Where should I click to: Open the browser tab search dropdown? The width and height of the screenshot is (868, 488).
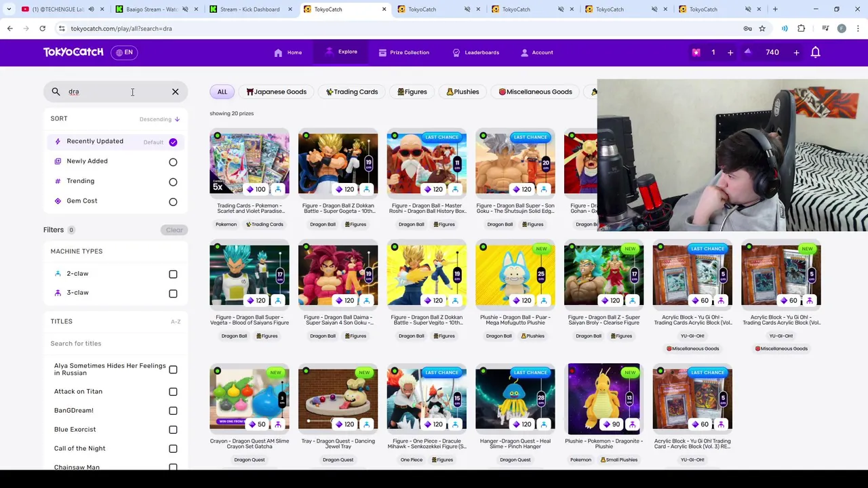click(9, 9)
